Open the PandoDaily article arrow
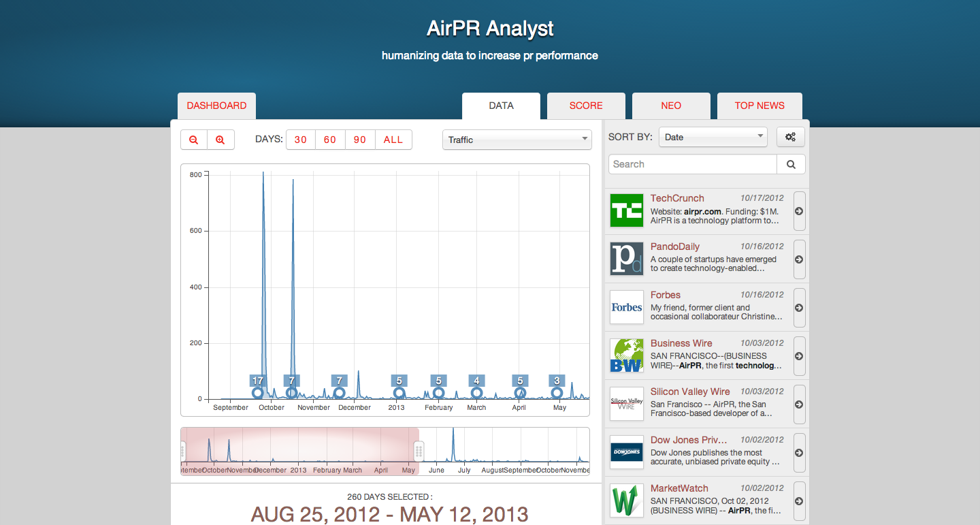Image resolution: width=980 pixels, height=525 pixels. coord(800,259)
